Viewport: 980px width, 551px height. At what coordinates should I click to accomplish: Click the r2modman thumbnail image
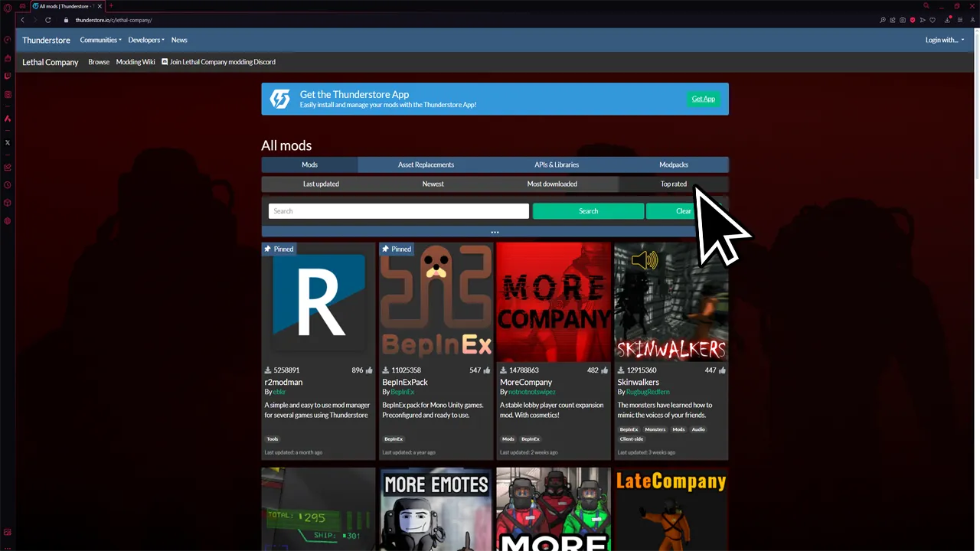[x=318, y=302]
